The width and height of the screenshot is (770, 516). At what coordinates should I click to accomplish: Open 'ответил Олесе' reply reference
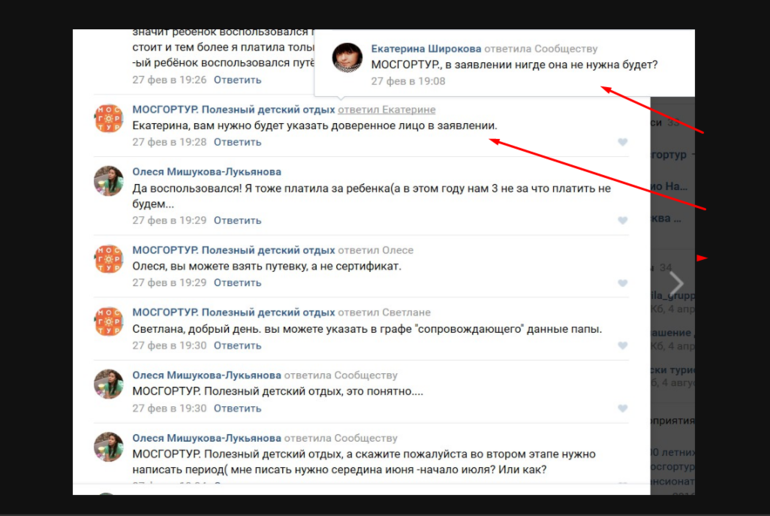376,250
